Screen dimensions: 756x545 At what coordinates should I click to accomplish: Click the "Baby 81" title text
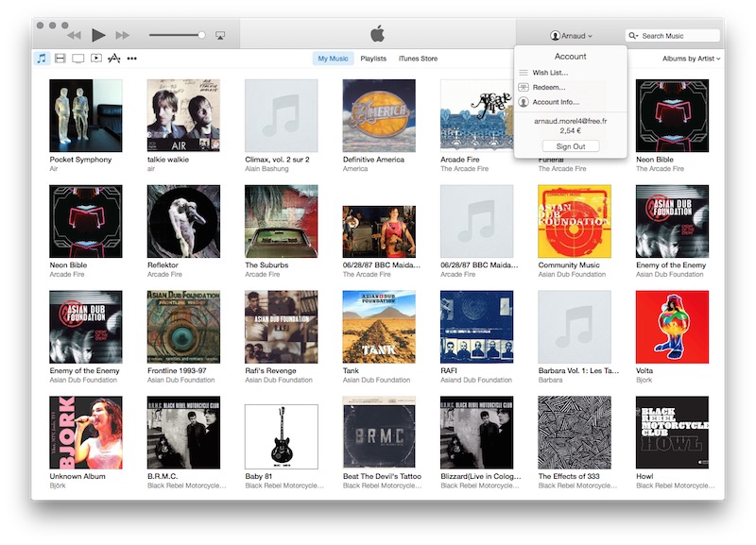coord(258,476)
